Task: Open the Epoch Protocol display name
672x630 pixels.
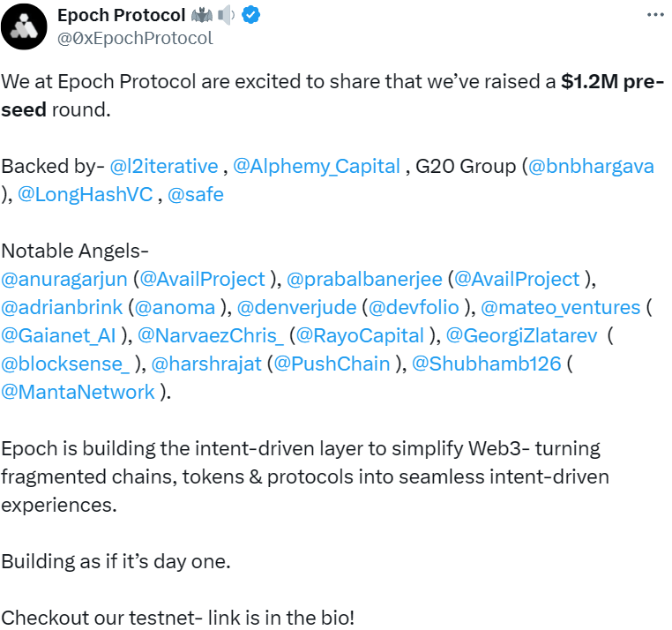Action: (121, 15)
